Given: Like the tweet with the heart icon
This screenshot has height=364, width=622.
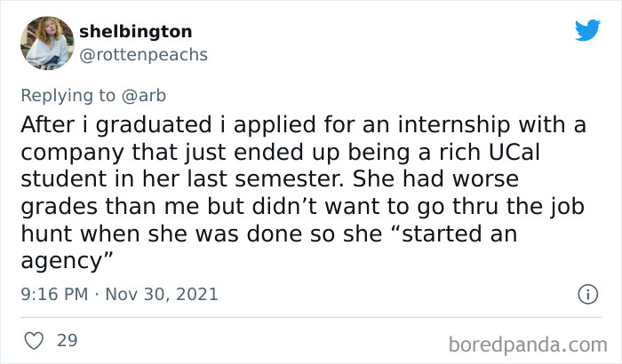Looking at the screenshot, I should coord(32,340).
